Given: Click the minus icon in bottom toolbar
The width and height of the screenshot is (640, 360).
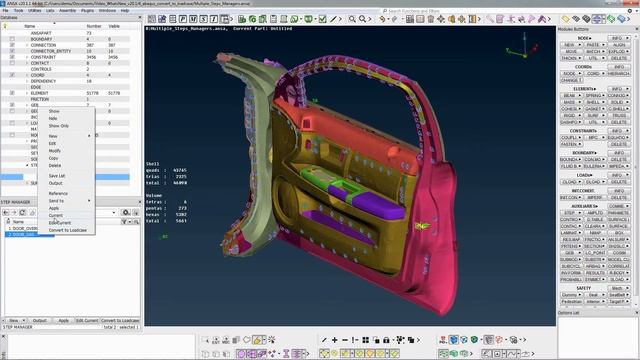Looking at the screenshot, I should [344, 340].
